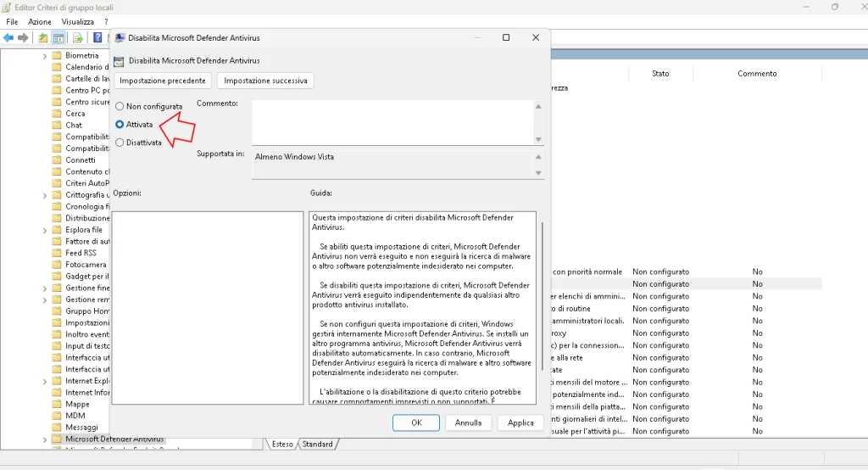The height and width of the screenshot is (470, 868).
Task: Expand the Gestione fine tree node
Action: click(45, 288)
